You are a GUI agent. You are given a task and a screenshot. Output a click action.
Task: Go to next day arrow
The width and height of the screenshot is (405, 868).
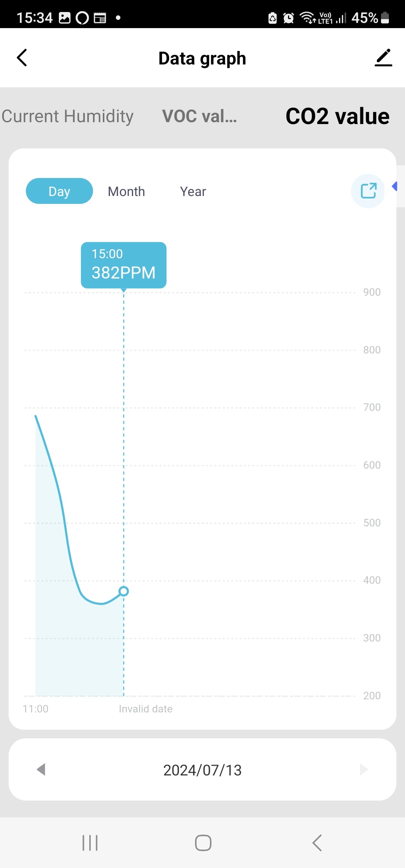tap(363, 770)
